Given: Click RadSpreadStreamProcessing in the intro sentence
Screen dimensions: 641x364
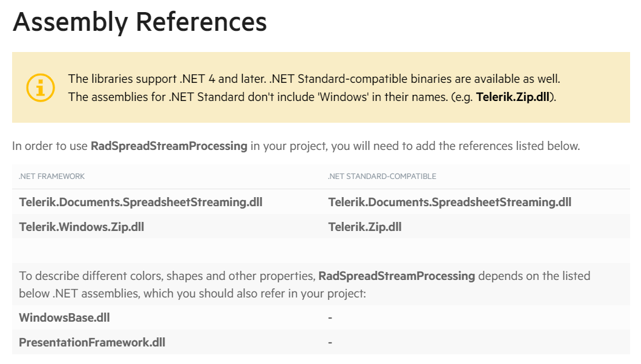Looking at the screenshot, I should (169, 146).
